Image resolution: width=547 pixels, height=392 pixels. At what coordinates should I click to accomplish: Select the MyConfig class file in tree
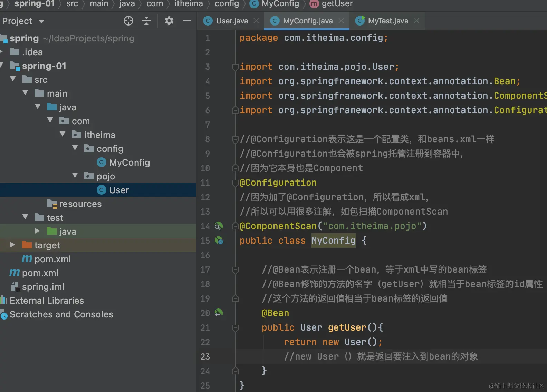[129, 163]
